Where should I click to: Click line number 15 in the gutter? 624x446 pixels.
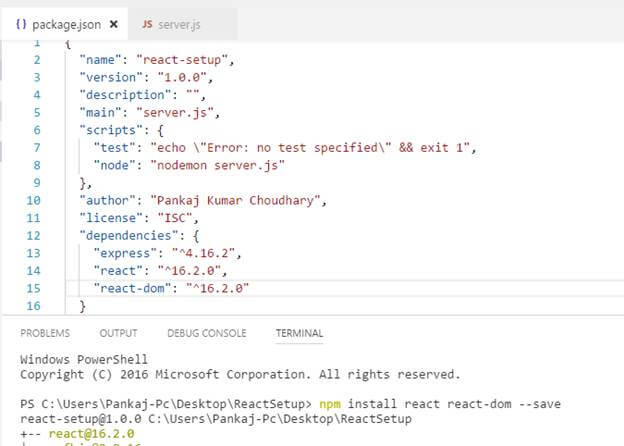click(33, 288)
